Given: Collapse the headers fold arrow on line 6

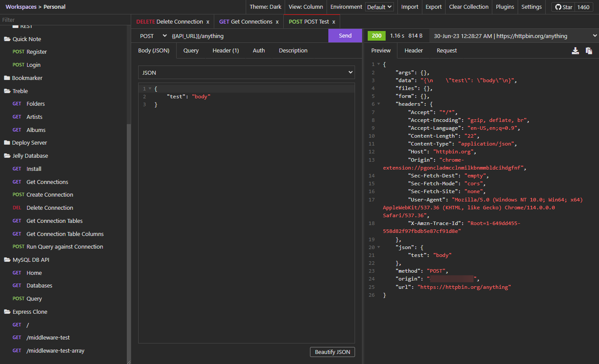Looking at the screenshot, I should click(379, 104).
